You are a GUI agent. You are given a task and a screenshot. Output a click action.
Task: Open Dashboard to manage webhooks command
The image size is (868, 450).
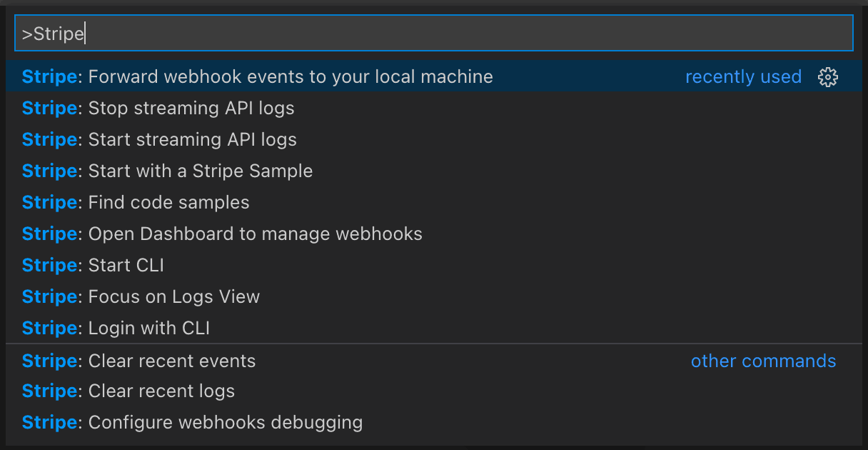(434, 234)
